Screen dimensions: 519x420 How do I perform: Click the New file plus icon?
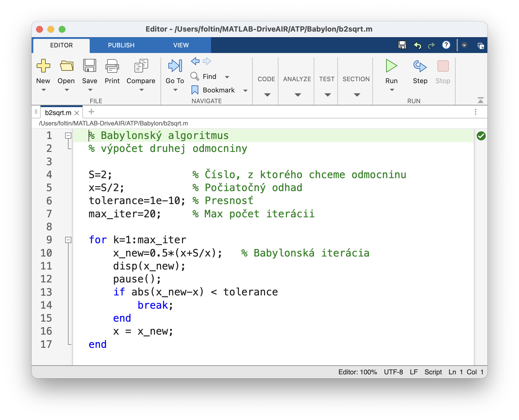pyautogui.click(x=43, y=66)
